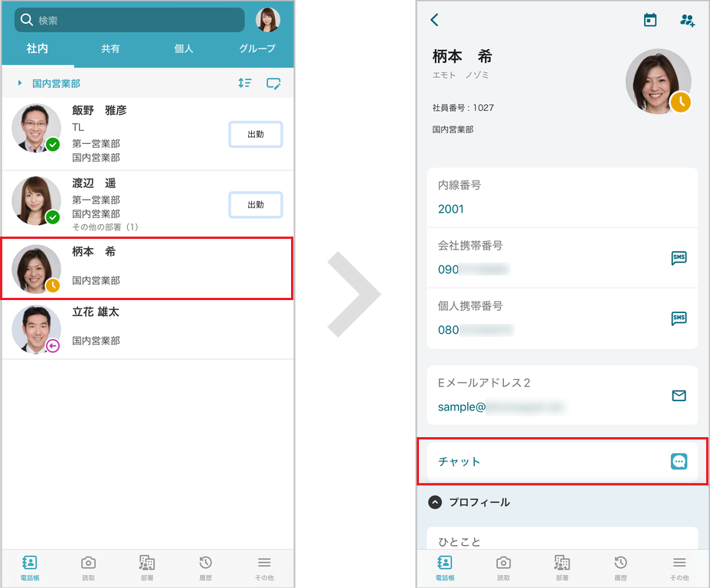Click 柄本 希's photo in the contact list

(36, 269)
